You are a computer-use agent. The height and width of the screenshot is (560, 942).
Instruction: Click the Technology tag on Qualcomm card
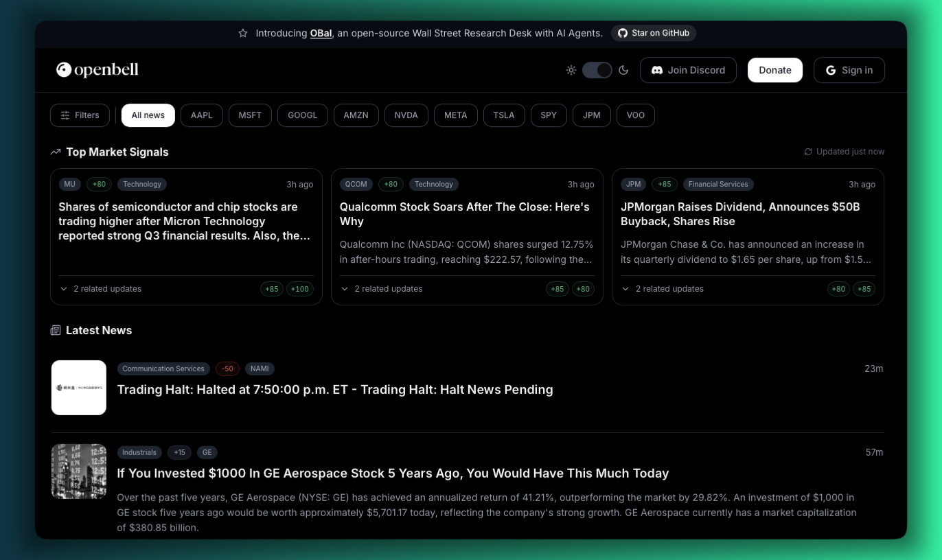click(x=434, y=184)
